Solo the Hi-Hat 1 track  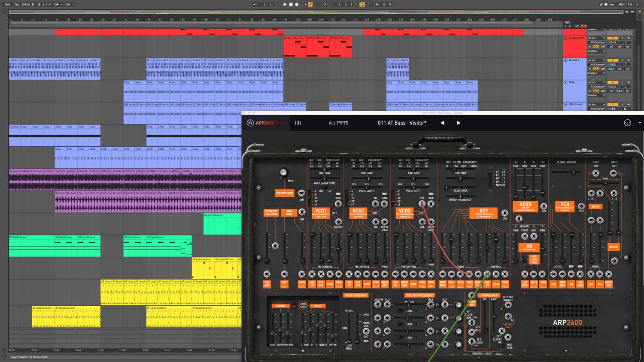click(x=622, y=60)
